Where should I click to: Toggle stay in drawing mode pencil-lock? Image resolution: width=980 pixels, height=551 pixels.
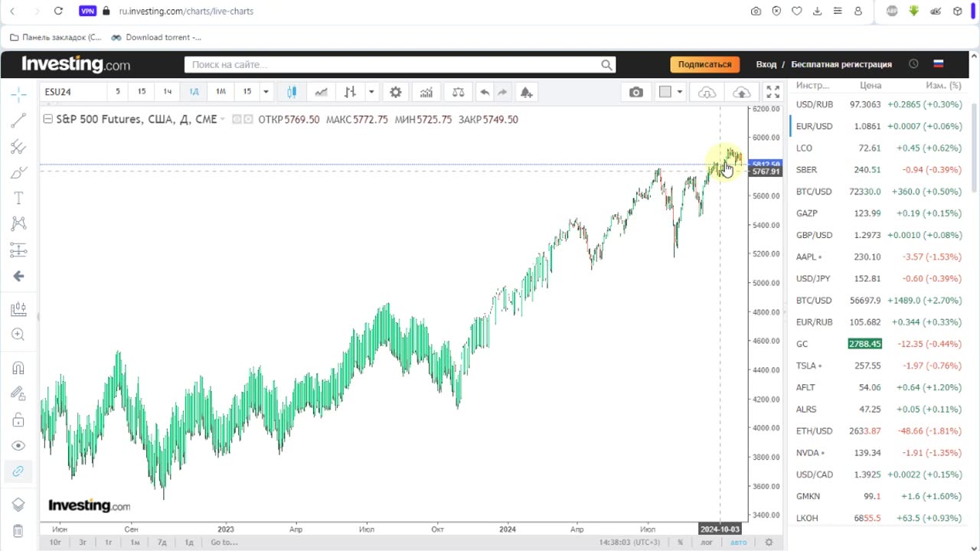[x=18, y=393]
